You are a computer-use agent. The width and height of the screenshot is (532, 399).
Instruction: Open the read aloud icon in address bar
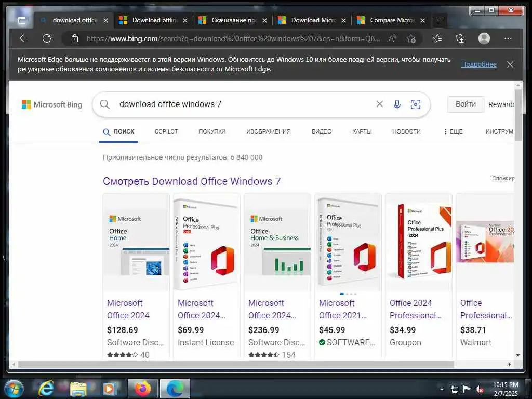[x=392, y=38]
